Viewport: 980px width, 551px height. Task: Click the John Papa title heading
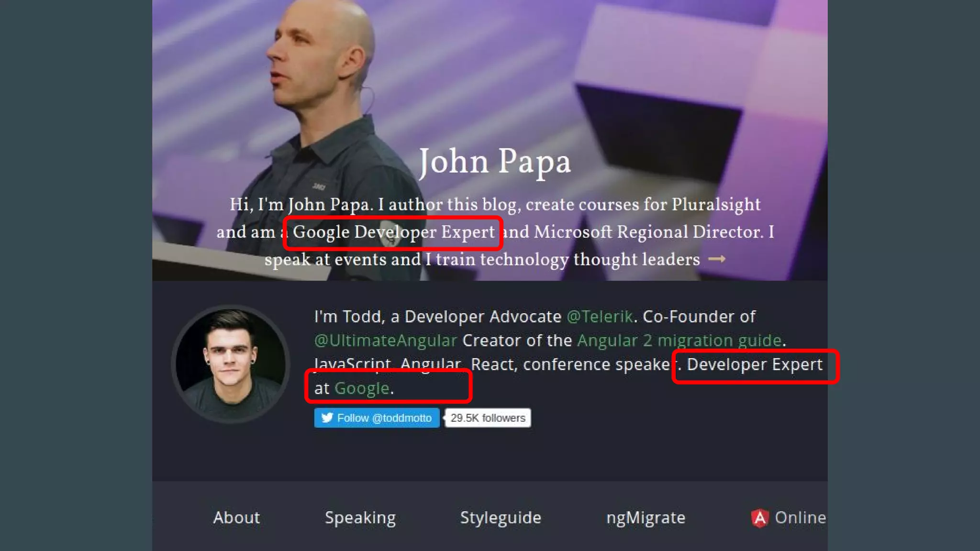coord(495,162)
